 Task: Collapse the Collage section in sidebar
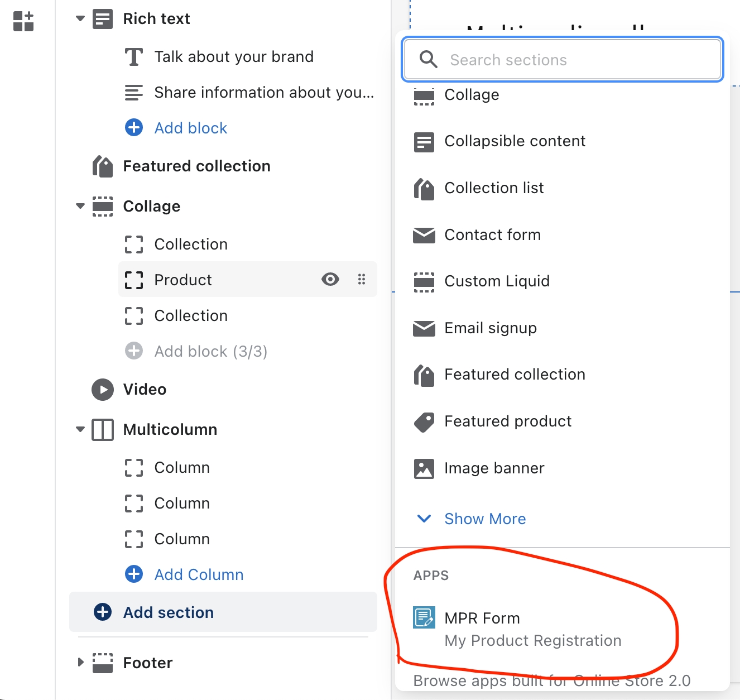click(80, 207)
